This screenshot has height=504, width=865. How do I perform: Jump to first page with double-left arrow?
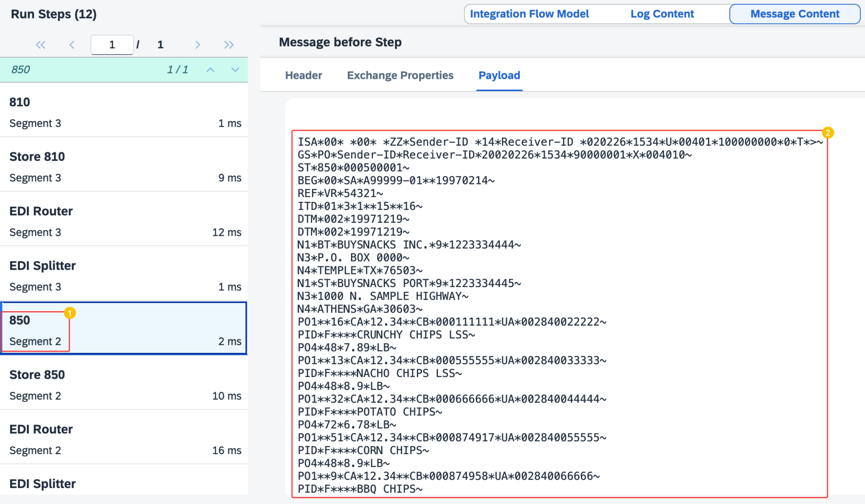(41, 44)
